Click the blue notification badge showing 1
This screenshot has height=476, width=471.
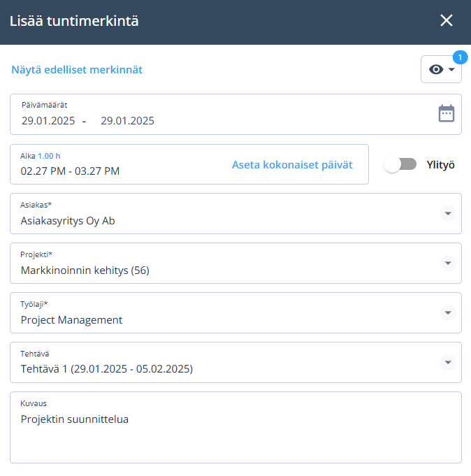point(460,57)
